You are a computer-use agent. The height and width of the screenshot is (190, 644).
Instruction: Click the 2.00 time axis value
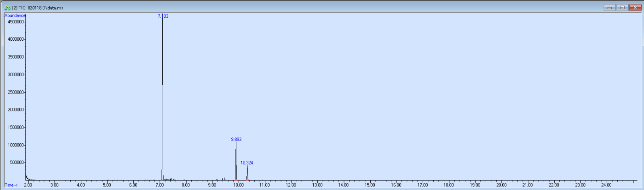click(28, 185)
